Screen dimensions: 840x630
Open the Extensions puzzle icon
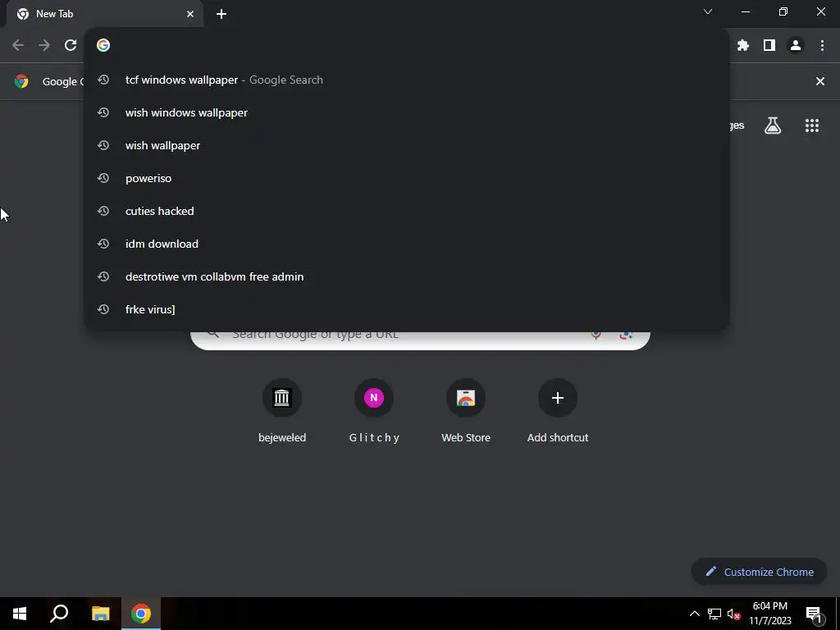pyautogui.click(x=742, y=46)
